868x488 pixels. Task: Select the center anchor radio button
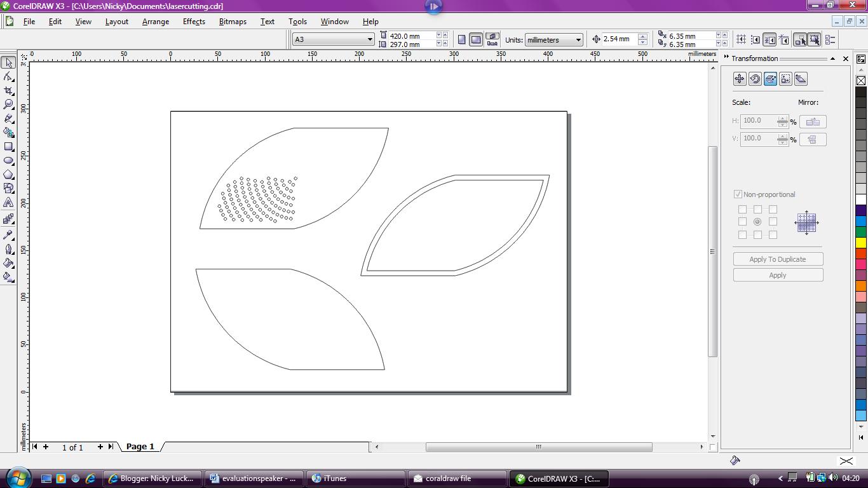coord(757,222)
